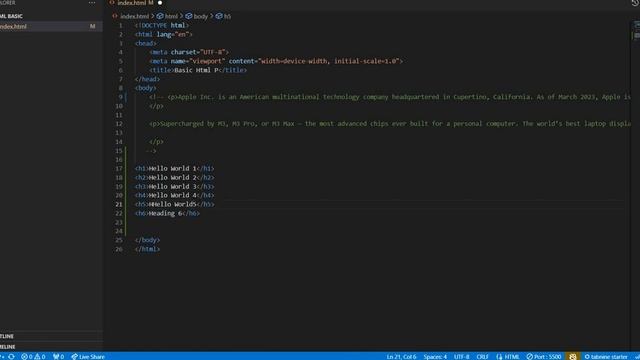The width and height of the screenshot is (640, 360).
Task: Click the file icon on index.html tab
Action: (112, 3)
